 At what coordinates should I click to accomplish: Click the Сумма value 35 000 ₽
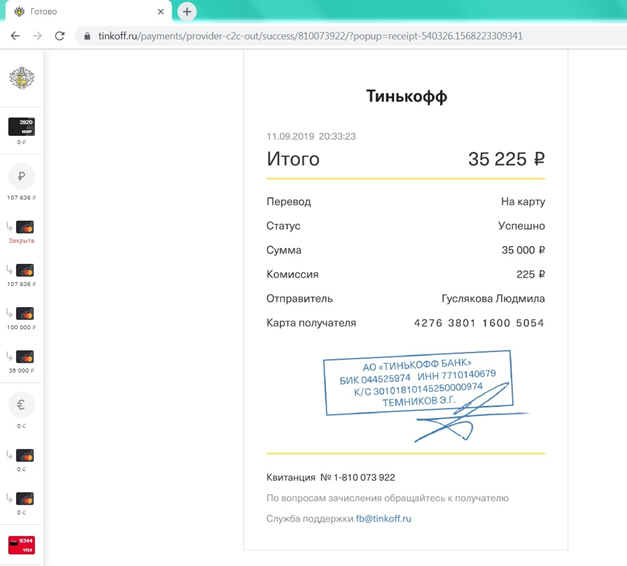(x=523, y=250)
